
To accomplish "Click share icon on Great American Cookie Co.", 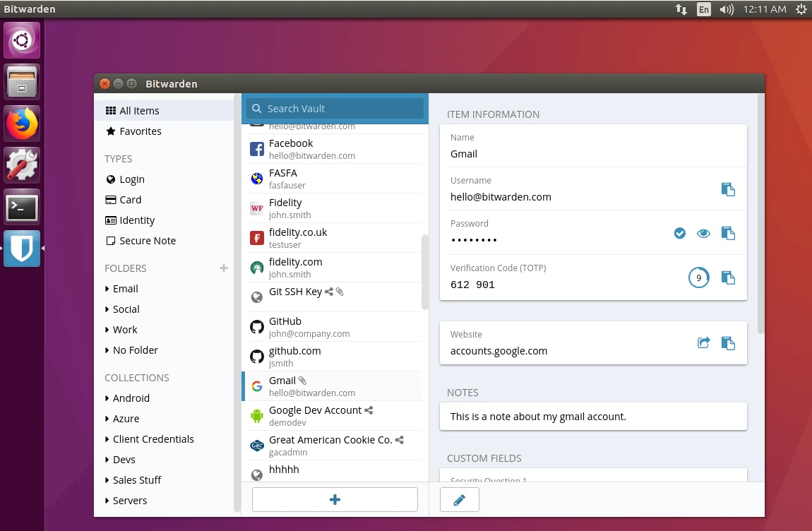I will pyautogui.click(x=399, y=440).
